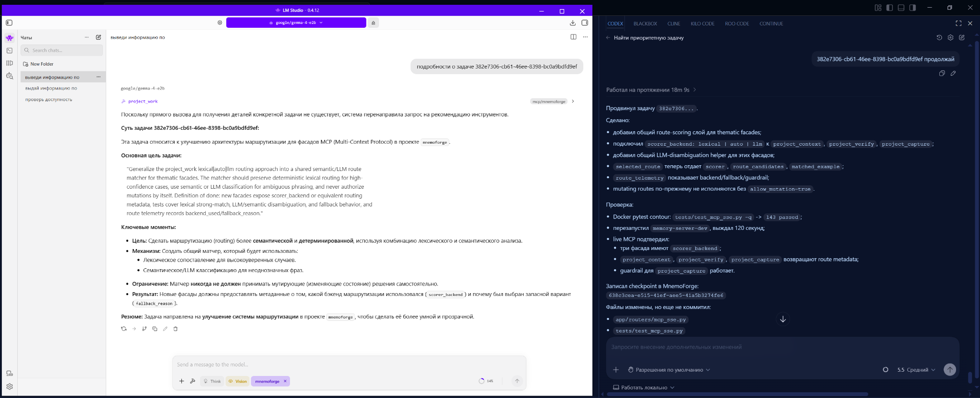Click the mcp/mnemoforge tag
This screenshot has width=980, height=398.
coord(549,102)
